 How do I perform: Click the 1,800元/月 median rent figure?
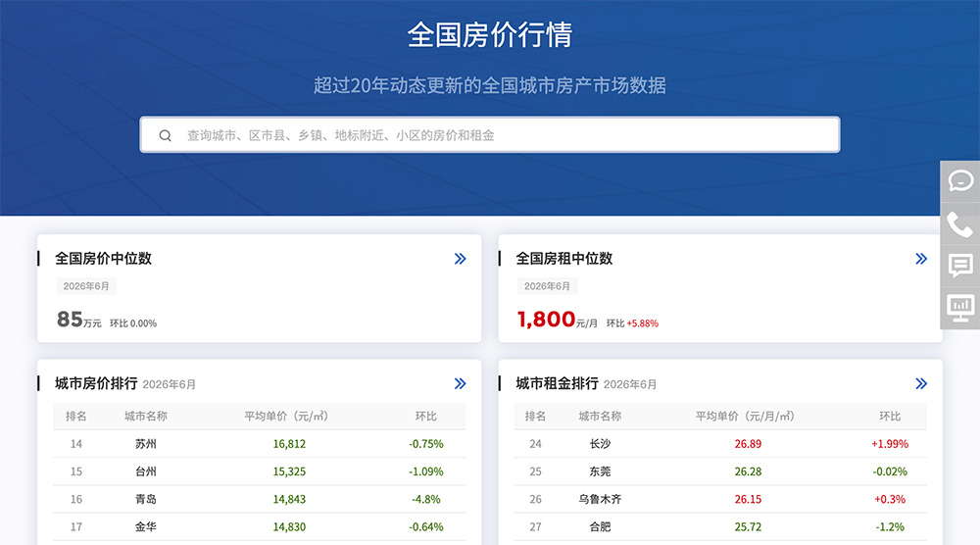pos(557,320)
